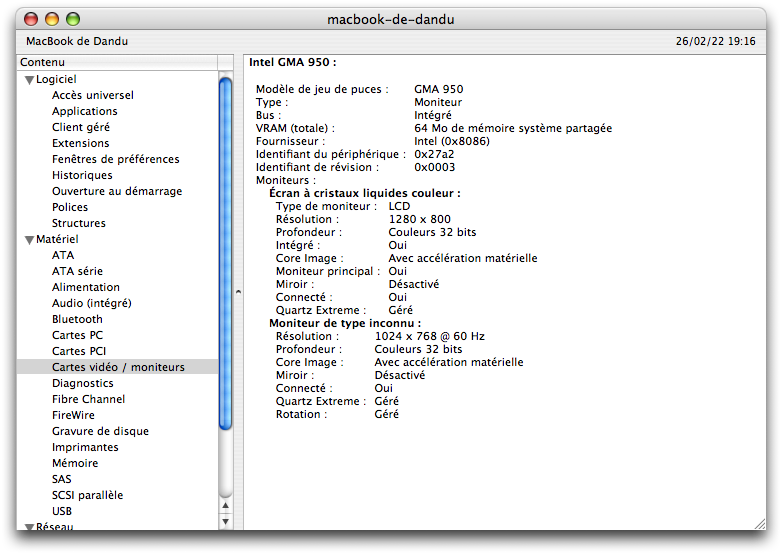Open the Diagnostics entry
This screenshot has height=554, width=782.
pos(83,383)
